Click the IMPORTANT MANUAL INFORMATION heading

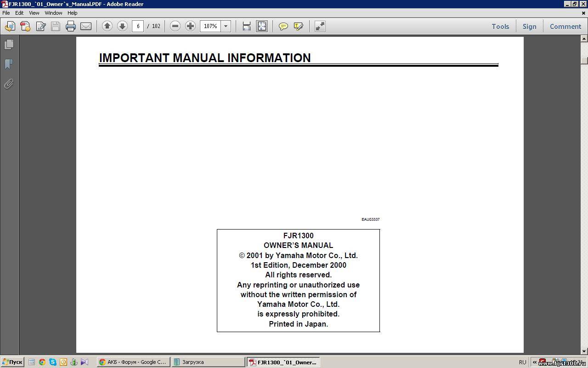point(205,58)
